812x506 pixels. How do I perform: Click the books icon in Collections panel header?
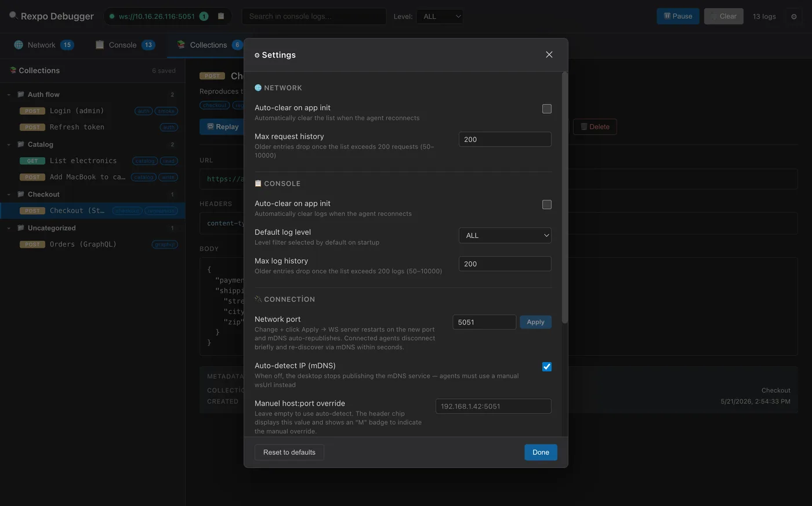pyautogui.click(x=13, y=70)
